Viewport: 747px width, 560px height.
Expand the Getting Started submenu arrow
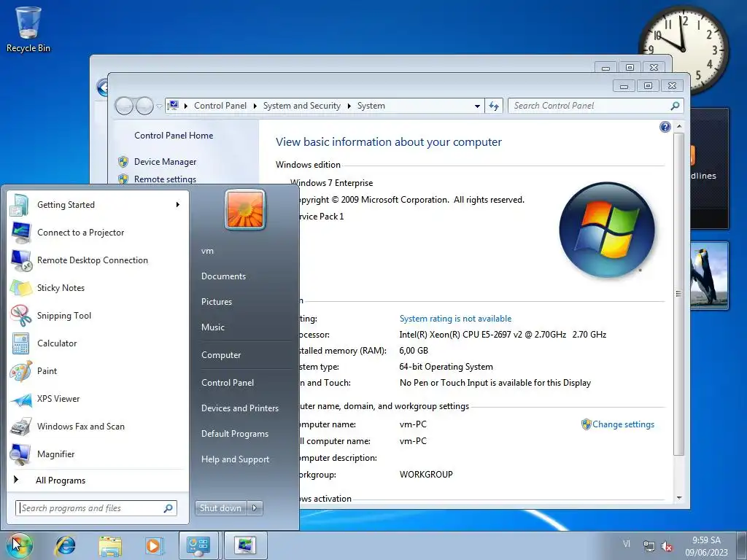point(178,205)
